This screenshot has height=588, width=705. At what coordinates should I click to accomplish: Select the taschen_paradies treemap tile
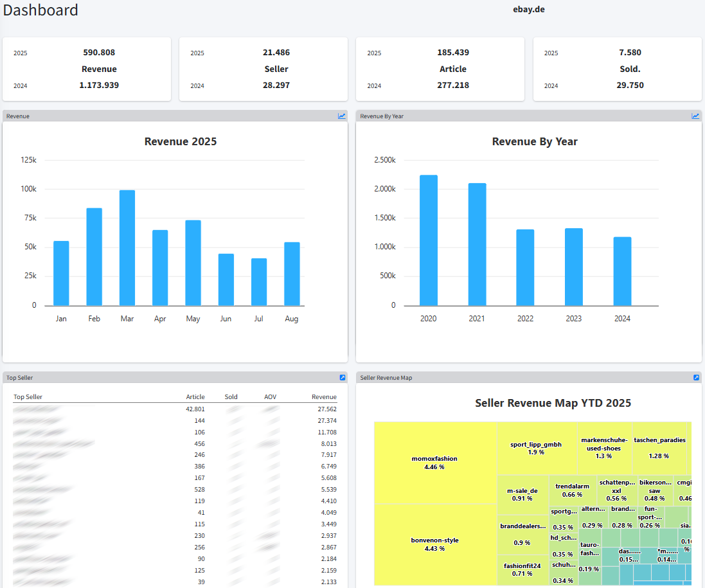659,447
